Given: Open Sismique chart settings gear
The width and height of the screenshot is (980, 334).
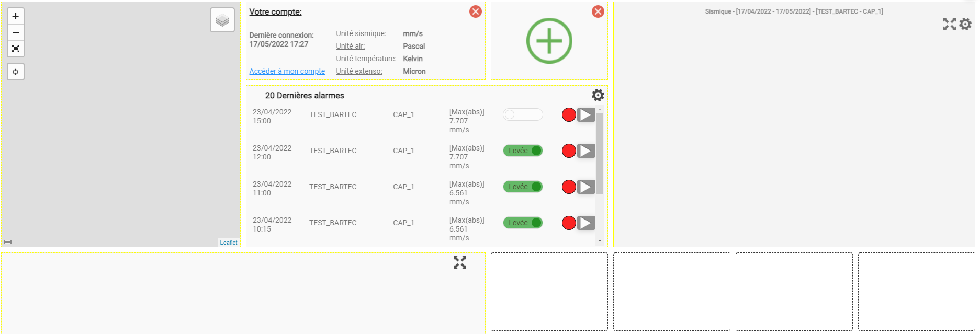Looking at the screenshot, I should click(965, 24).
